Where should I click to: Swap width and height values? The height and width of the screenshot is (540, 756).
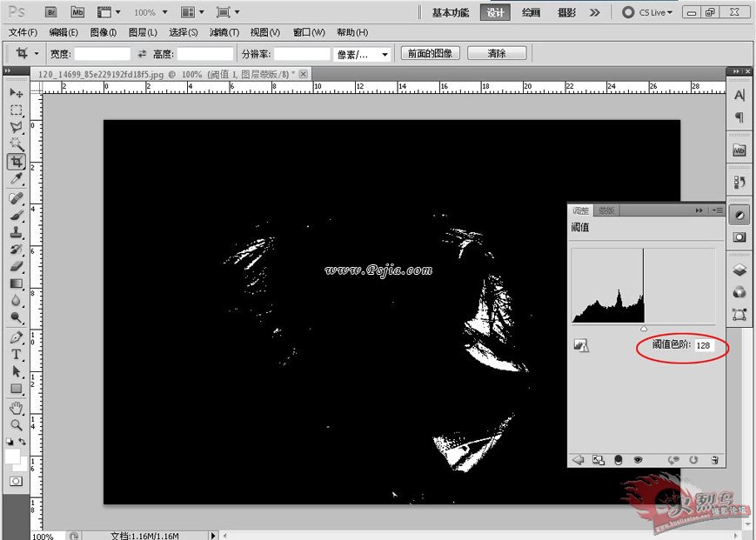tap(142, 54)
